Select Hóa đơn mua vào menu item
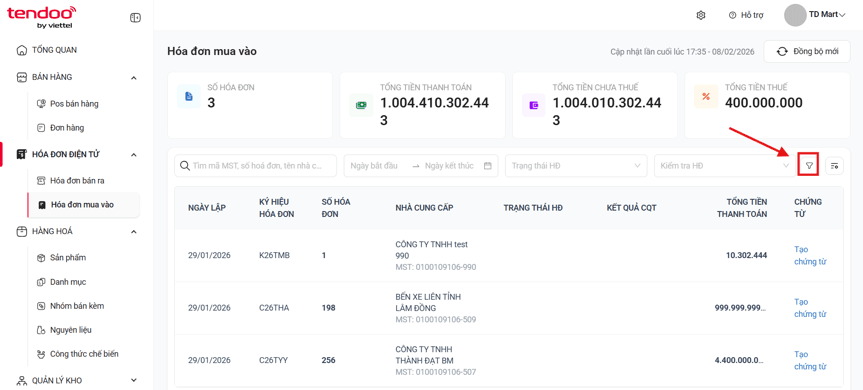The image size is (863, 390). click(x=83, y=205)
